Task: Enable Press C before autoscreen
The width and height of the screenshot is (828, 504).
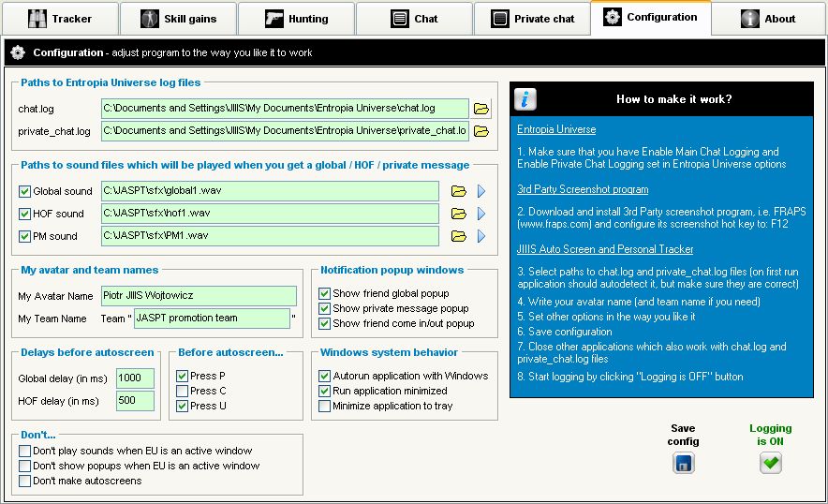Action: point(183,391)
